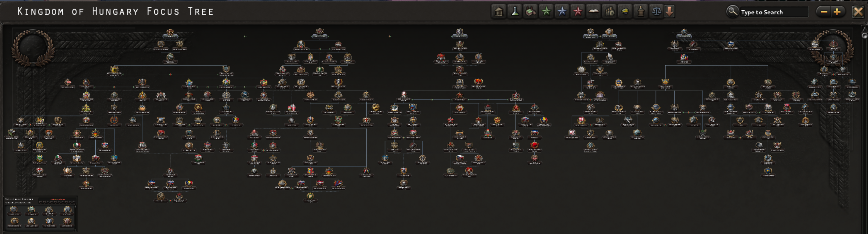This screenshot has width=868, height=234.
Task: Toggle the speaker podium filter icon
Action: pos(640,12)
